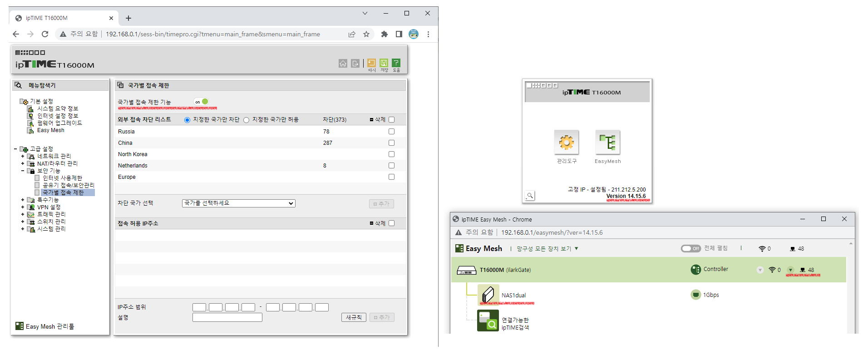The height and width of the screenshot is (355, 868).
Task: Open a new Chrome tab
Action: pos(128,18)
